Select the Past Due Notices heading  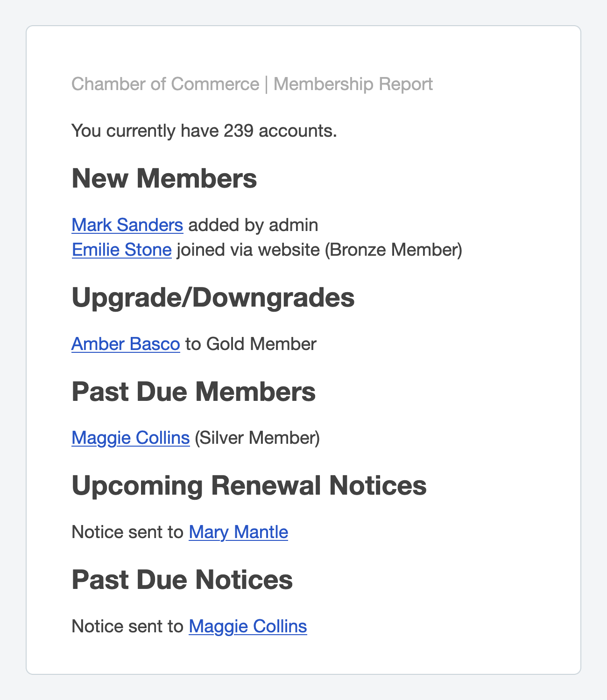click(x=182, y=580)
